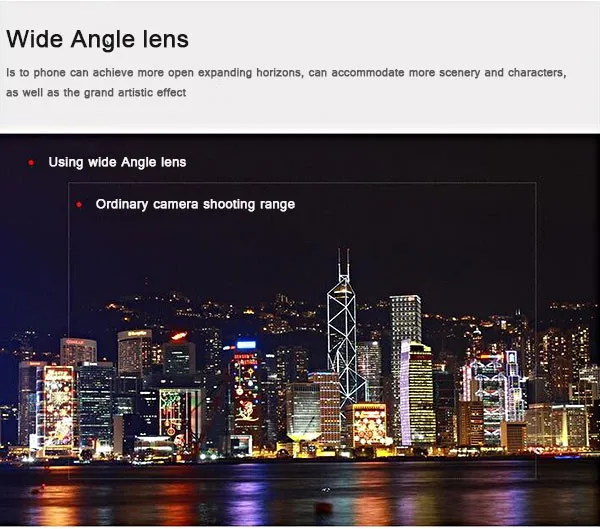Click the red glowing rooftop sign left of center
This screenshot has width=600, height=529.
pyautogui.click(x=179, y=336)
